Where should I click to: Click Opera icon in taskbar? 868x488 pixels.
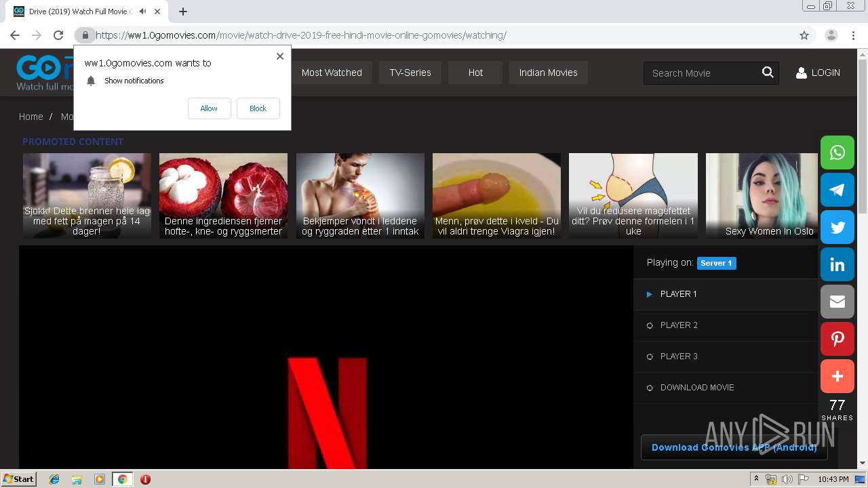[145, 479]
